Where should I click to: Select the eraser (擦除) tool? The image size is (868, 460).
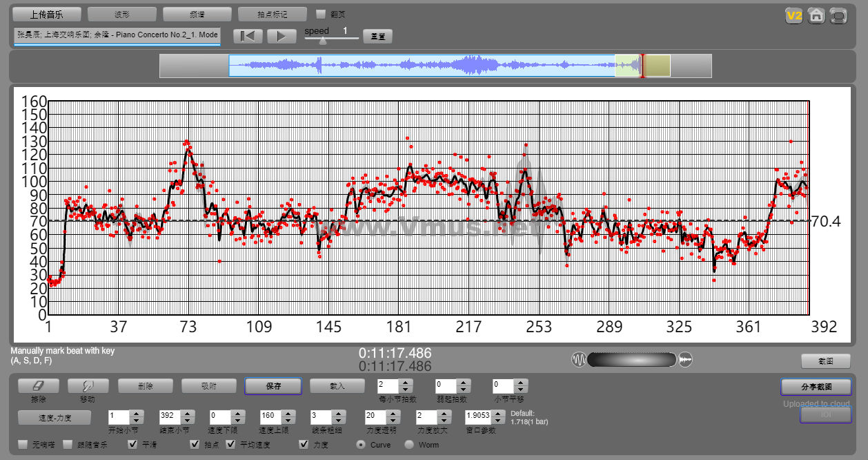(x=38, y=386)
